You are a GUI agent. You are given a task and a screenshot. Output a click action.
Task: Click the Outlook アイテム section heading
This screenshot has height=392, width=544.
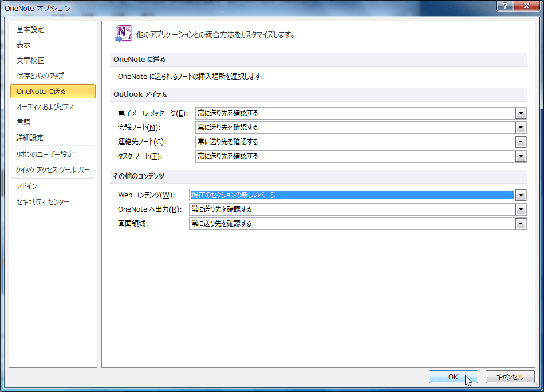(140, 94)
